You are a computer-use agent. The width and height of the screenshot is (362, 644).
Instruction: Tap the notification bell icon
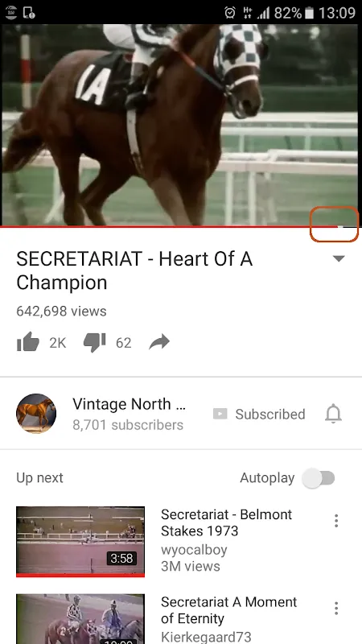[x=333, y=414]
